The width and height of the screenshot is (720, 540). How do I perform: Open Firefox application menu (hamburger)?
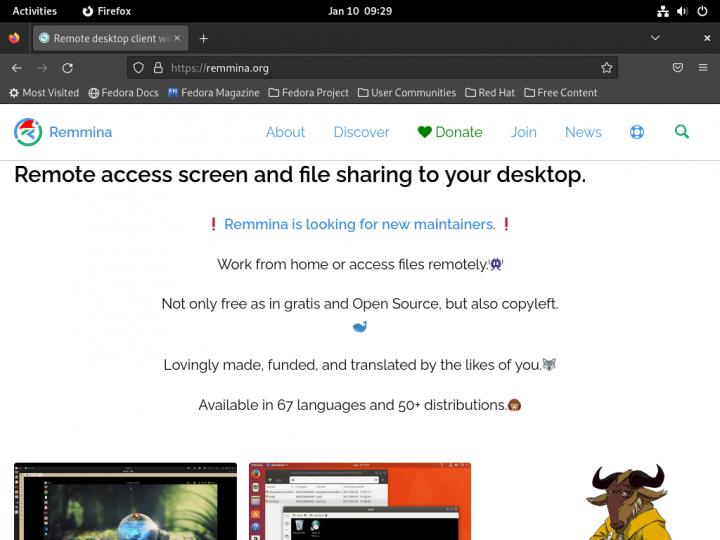tap(703, 68)
